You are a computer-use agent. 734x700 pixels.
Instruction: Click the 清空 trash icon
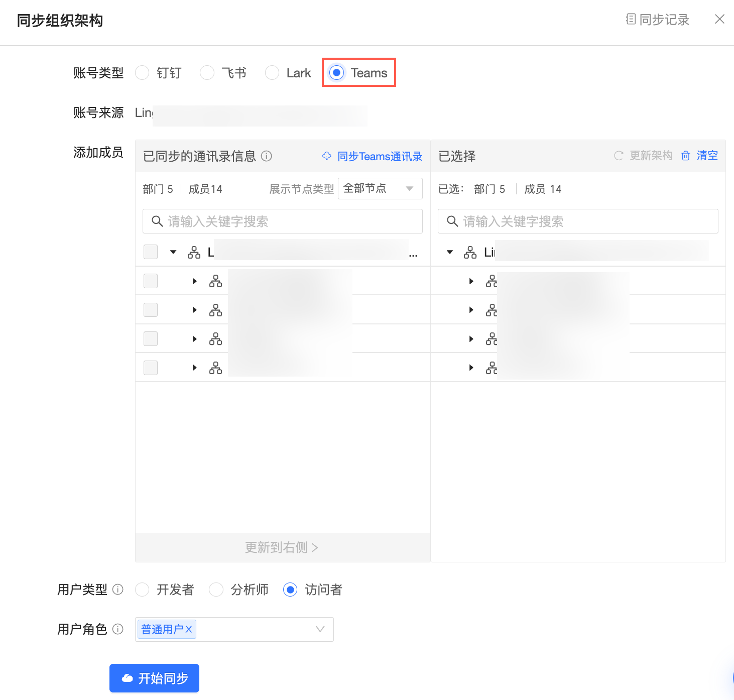(685, 156)
